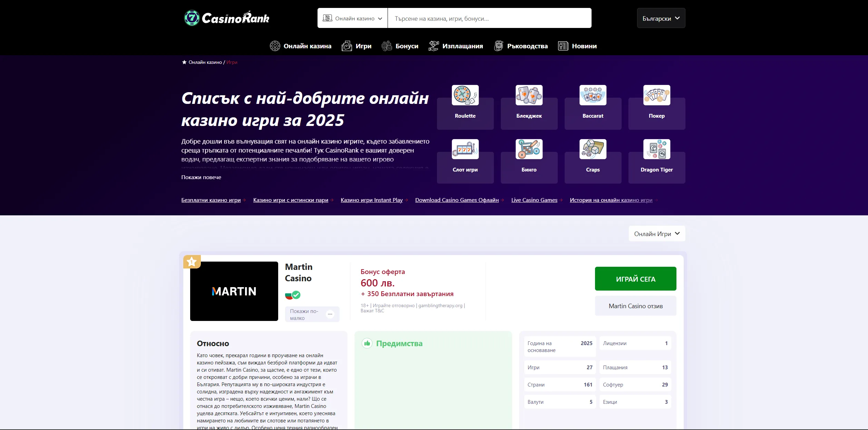The width and height of the screenshot is (868, 430).
Task: Follow Казино игри с истински пари link
Action: (x=291, y=200)
